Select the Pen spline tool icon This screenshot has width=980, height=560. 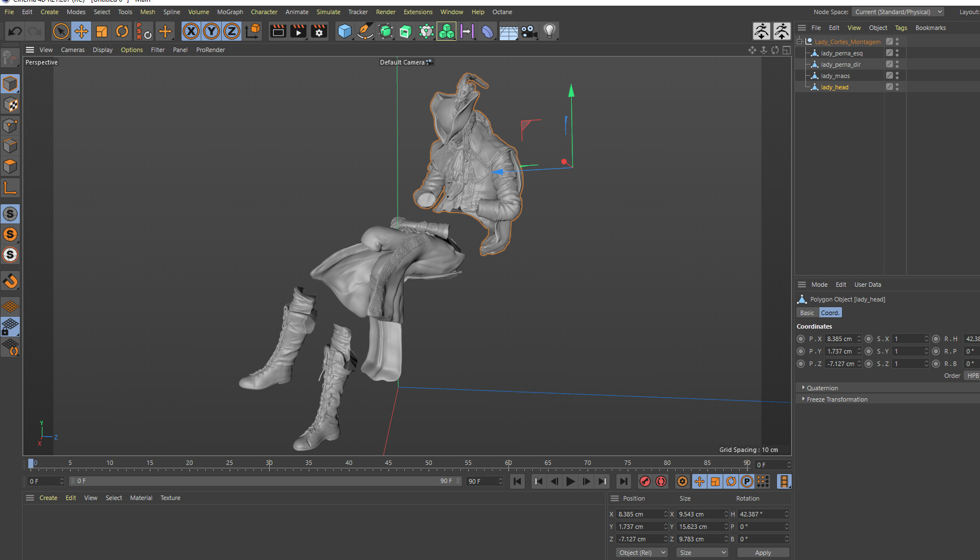[365, 31]
